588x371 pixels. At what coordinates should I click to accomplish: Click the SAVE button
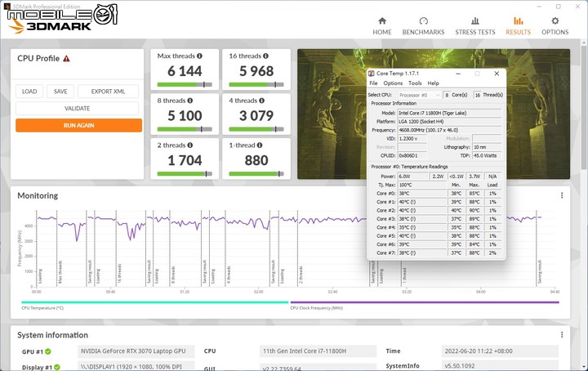(60, 92)
